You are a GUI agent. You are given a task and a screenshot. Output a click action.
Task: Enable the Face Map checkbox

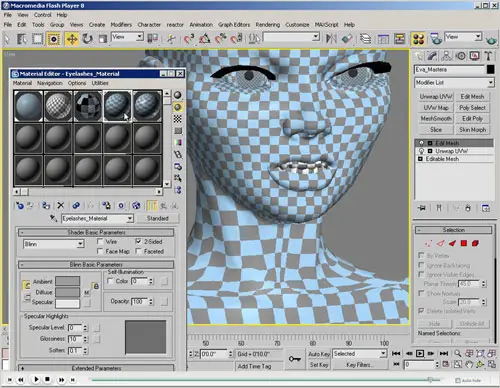pyautogui.click(x=100, y=251)
